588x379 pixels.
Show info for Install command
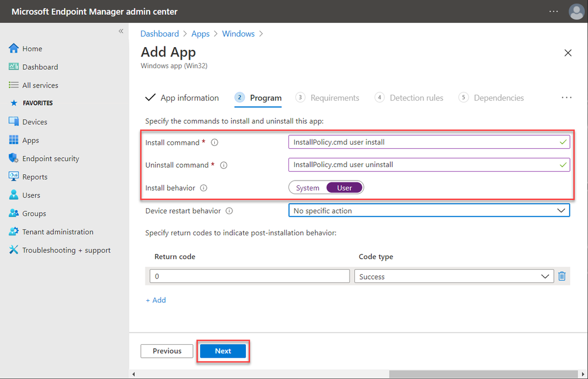tap(214, 142)
